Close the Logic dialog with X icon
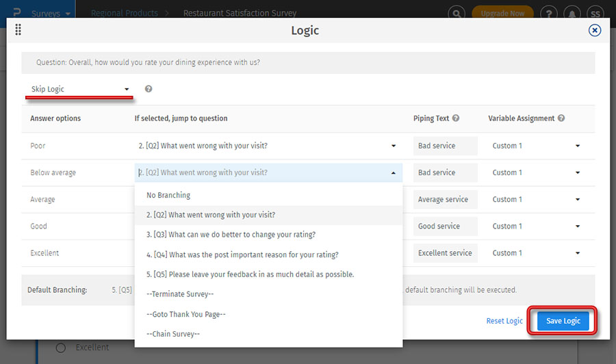 click(x=595, y=30)
